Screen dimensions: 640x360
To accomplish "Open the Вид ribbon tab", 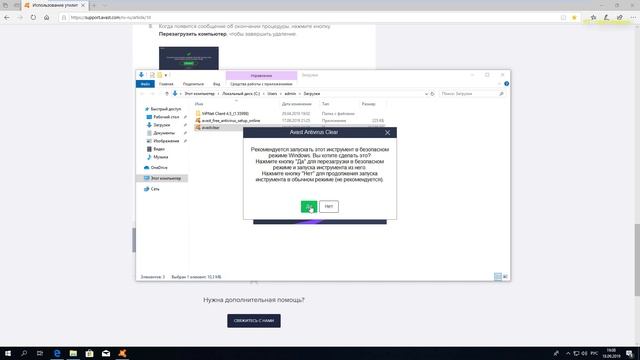I will [216, 84].
